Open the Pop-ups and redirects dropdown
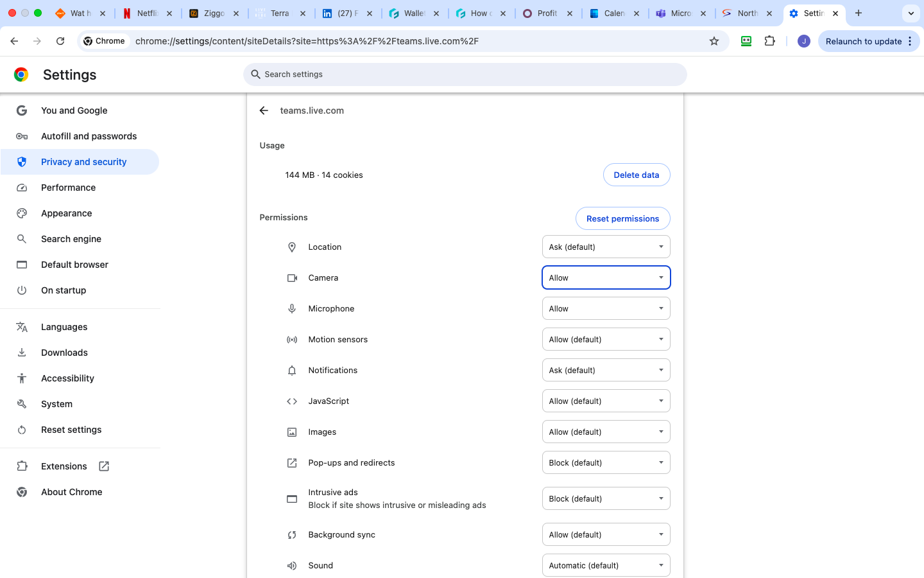 pyautogui.click(x=606, y=462)
